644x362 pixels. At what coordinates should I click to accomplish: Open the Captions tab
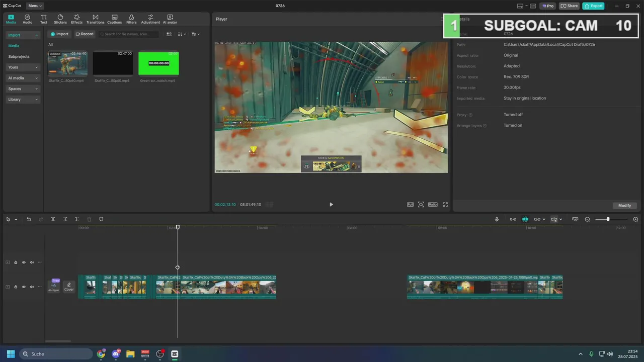click(x=114, y=19)
